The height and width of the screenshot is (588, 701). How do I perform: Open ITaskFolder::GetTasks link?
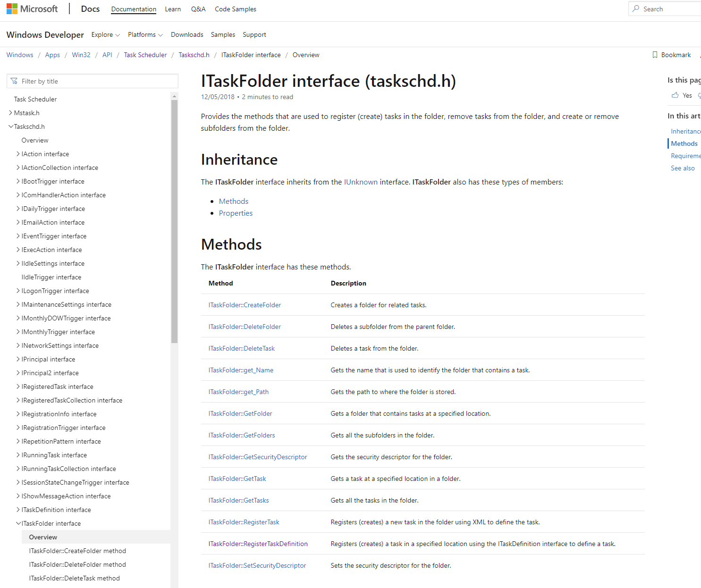pyautogui.click(x=239, y=500)
